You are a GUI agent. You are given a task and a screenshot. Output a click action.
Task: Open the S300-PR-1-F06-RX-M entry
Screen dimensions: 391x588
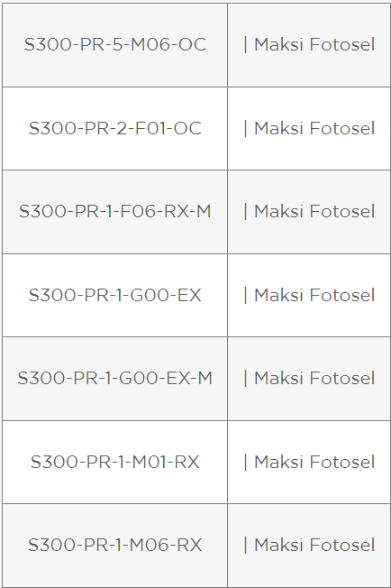coord(115,212)
